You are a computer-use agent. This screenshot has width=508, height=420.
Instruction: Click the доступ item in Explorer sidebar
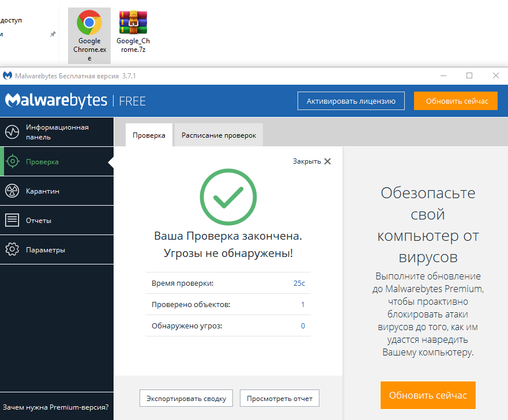click(x=11, y=20)
